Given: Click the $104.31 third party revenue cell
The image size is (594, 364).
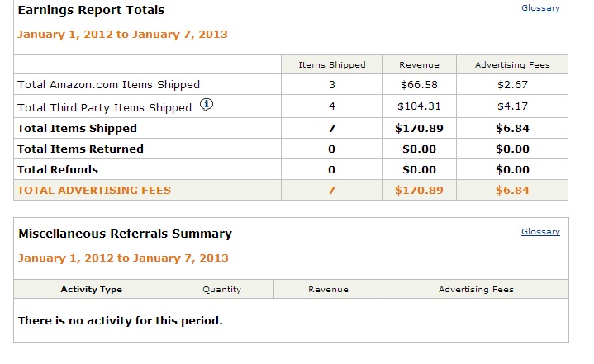Looking at the screenshot, I should coord(419,106).
